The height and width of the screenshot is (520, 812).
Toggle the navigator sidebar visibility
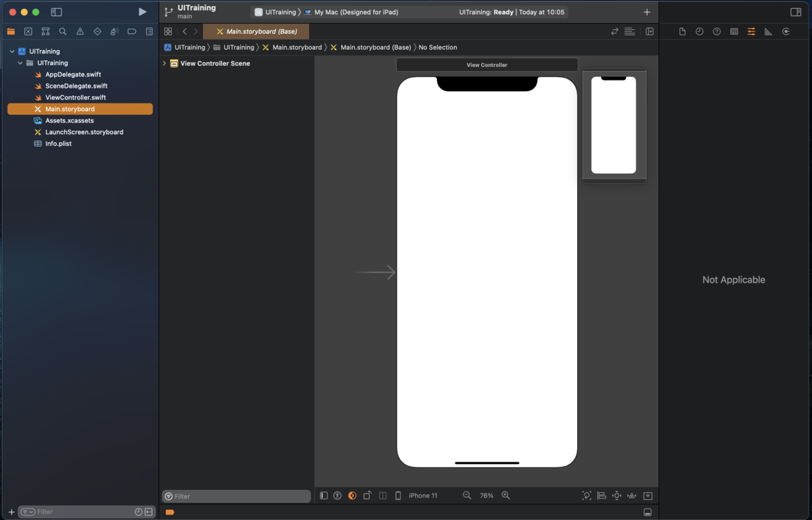57,12
